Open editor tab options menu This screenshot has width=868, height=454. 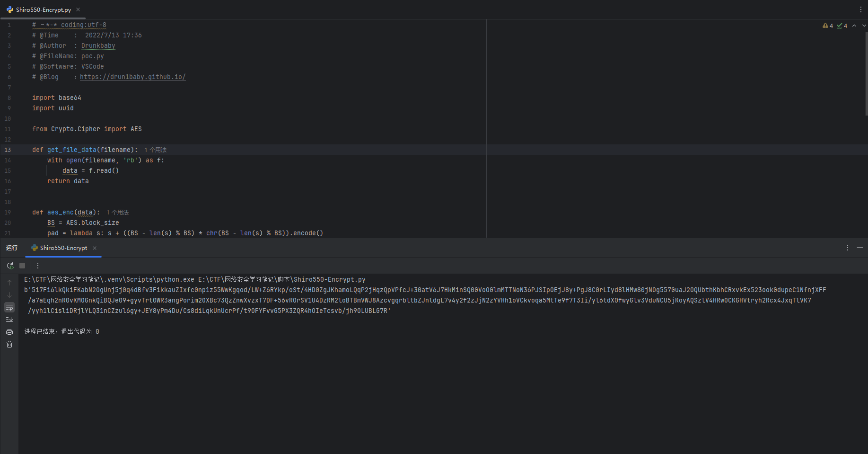(x=861, y=9)
